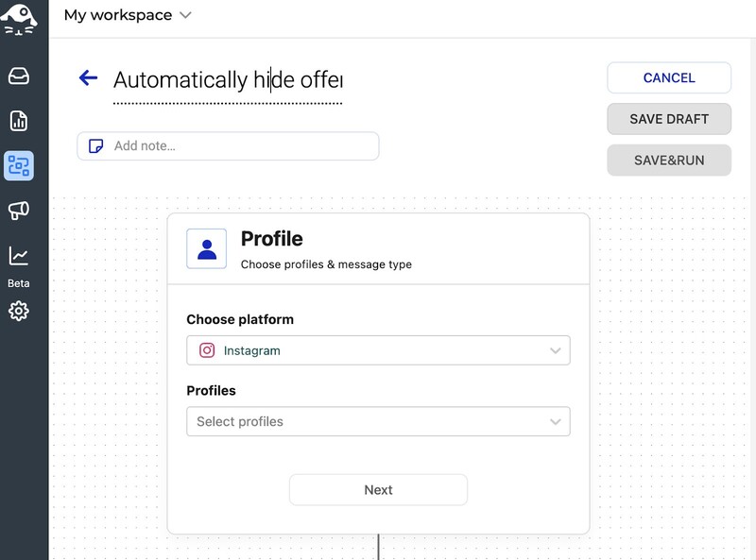Click the Beta label in sidebar

[19, 283]
